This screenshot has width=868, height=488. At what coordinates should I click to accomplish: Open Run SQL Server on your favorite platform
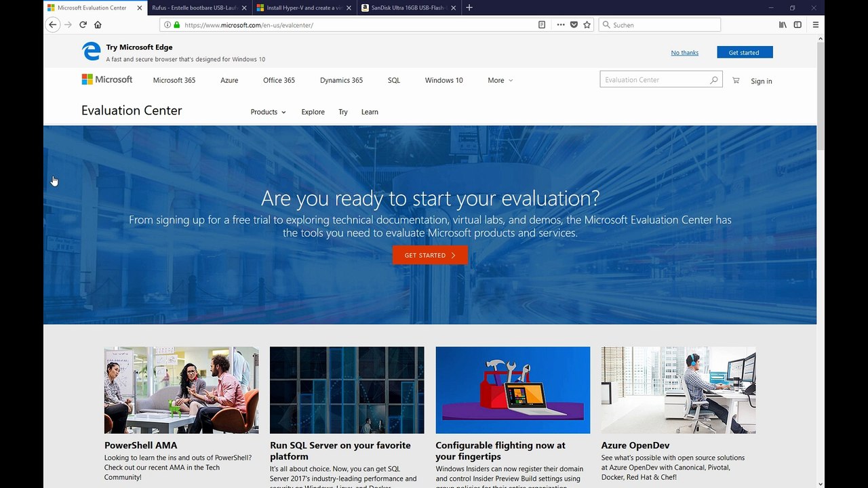coord(340,451)
